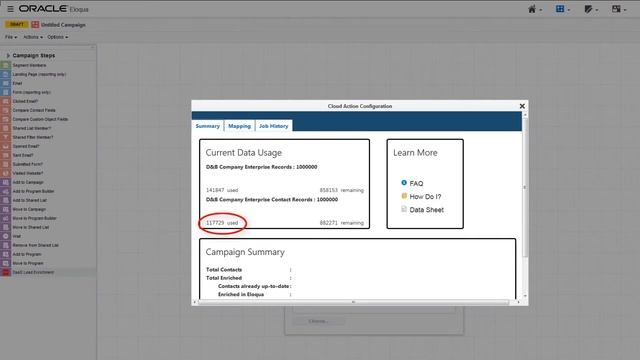This screenshot has width=640, height=360.
Task: Select the D&B Lead Enrichment step icon
Action: pos(6,272)
